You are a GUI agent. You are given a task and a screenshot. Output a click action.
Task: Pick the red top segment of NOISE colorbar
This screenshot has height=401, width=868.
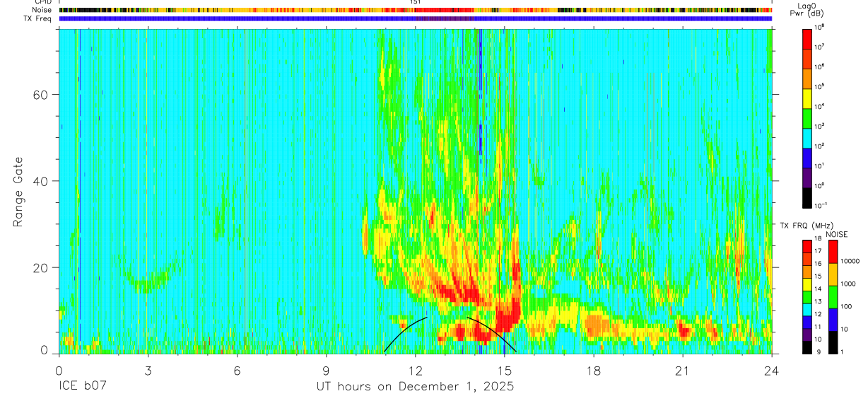834,252
